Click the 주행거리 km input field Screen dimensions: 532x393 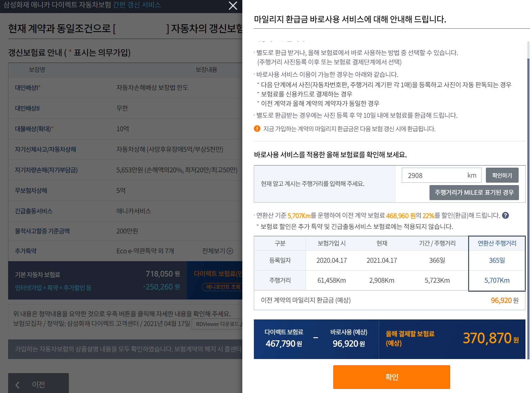click(441, 175)
